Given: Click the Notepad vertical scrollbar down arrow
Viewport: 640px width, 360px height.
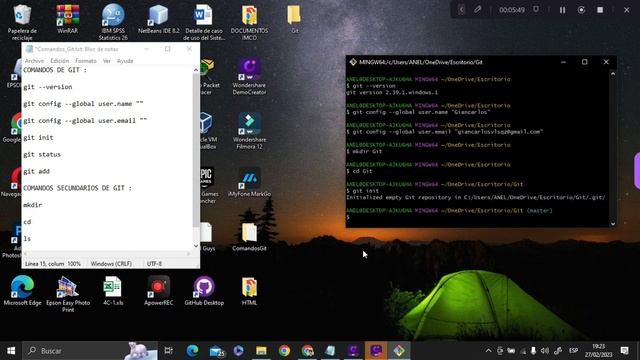Looking at the screenshot, I should click(x=196, y=246).
